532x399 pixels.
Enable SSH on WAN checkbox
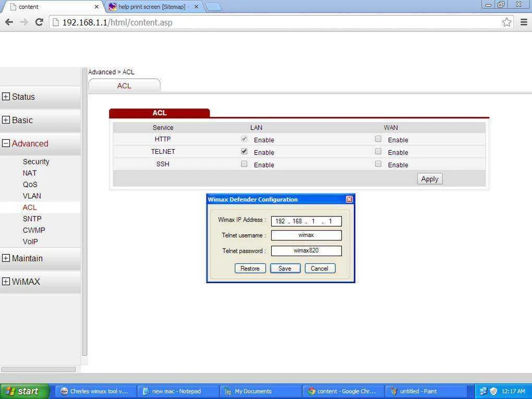378,164
